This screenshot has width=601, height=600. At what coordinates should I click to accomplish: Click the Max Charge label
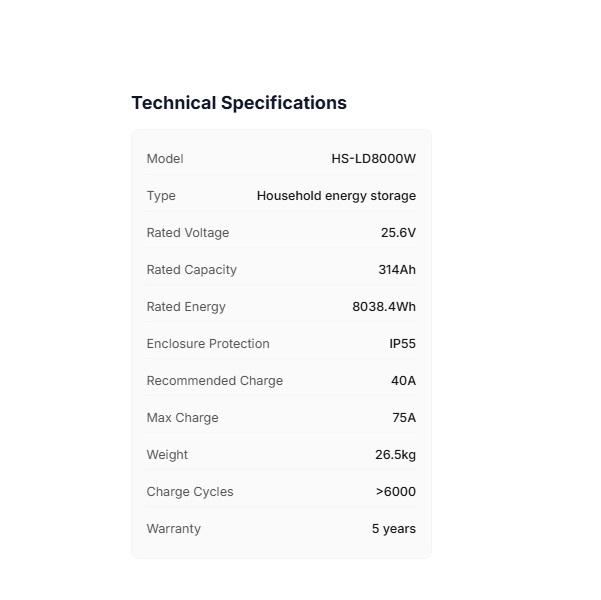(x=182, y=418)
